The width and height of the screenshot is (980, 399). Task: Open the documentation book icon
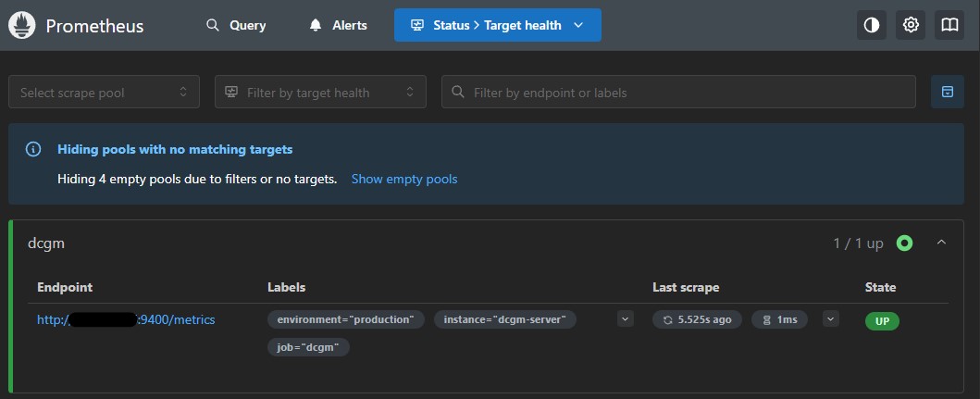[949, 26]
